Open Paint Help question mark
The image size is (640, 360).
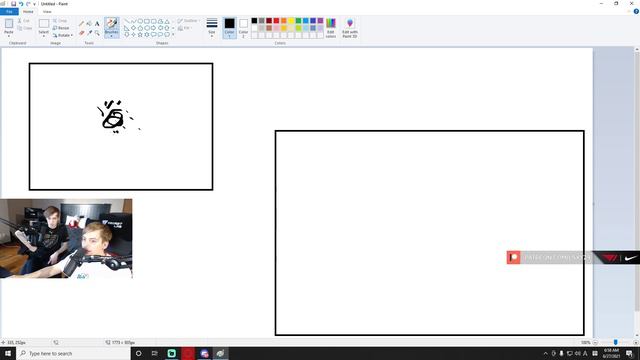[636, 11]
